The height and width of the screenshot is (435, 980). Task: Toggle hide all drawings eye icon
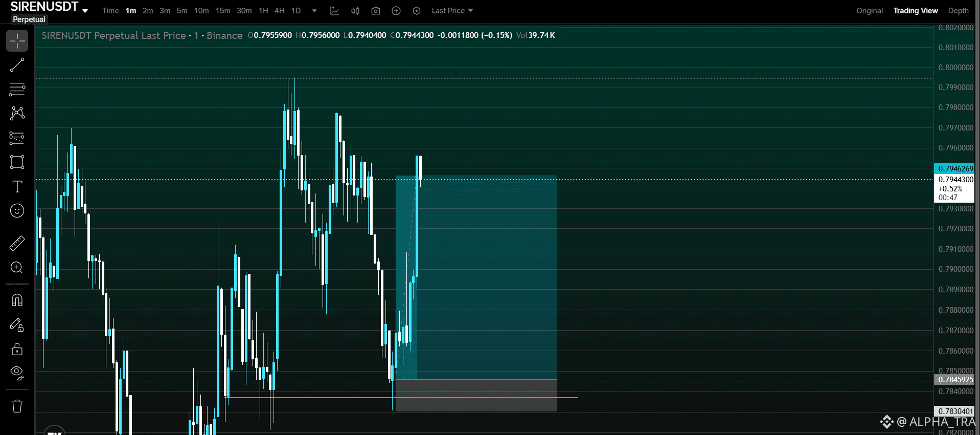point(17,374)
